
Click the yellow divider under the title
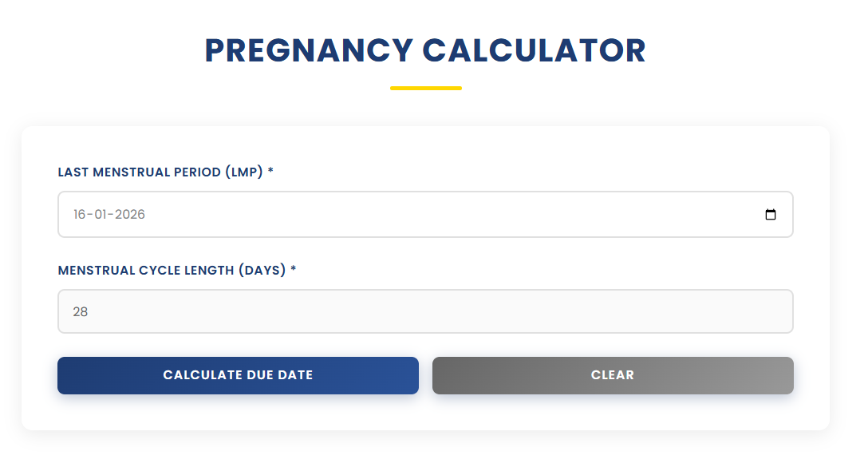click(425, 87)
